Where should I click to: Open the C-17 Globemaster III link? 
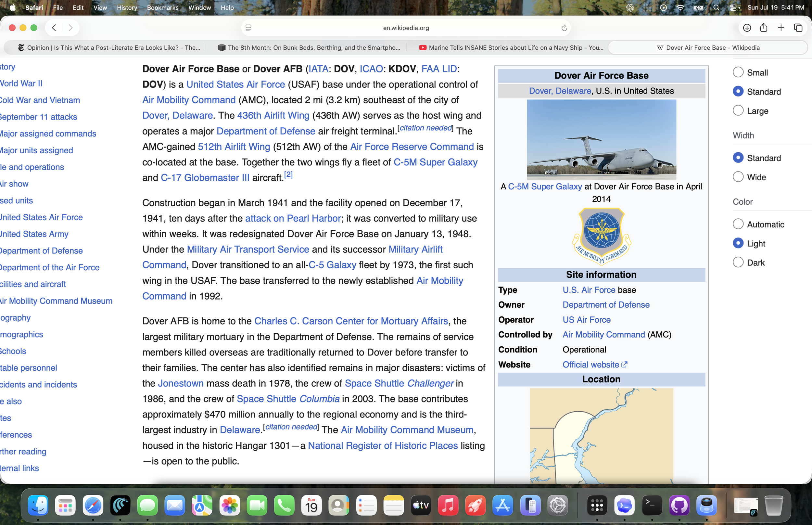pyautogui.click(x=205, y=178)
